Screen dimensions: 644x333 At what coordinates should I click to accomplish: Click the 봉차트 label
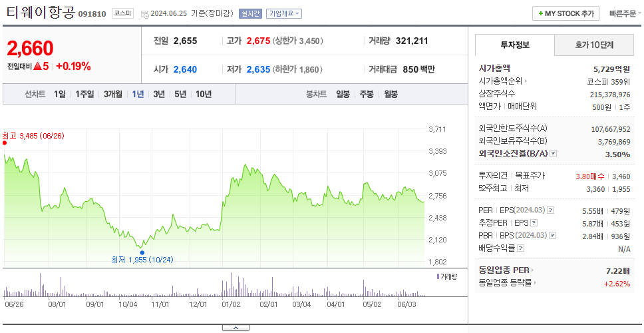[x=316, y=95]
